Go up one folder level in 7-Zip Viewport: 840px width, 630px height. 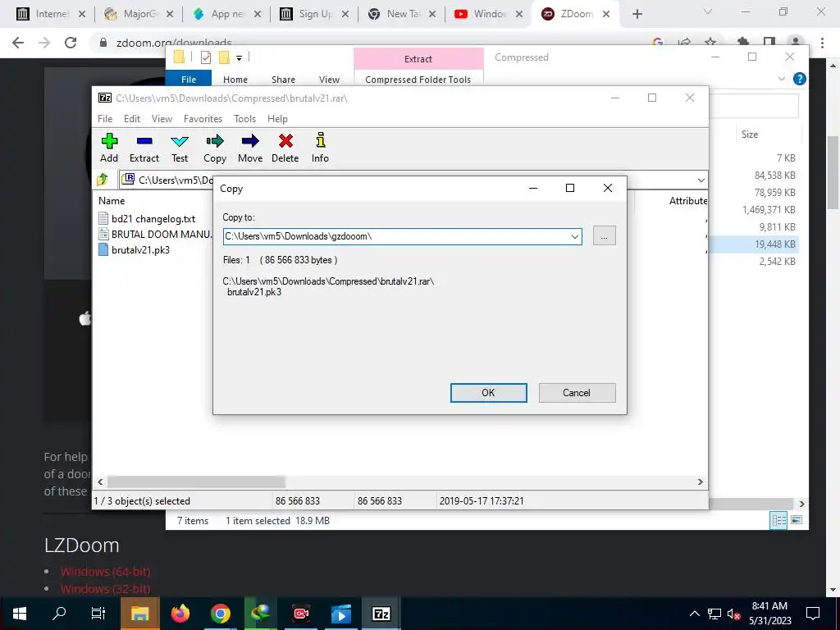(103, 180)
